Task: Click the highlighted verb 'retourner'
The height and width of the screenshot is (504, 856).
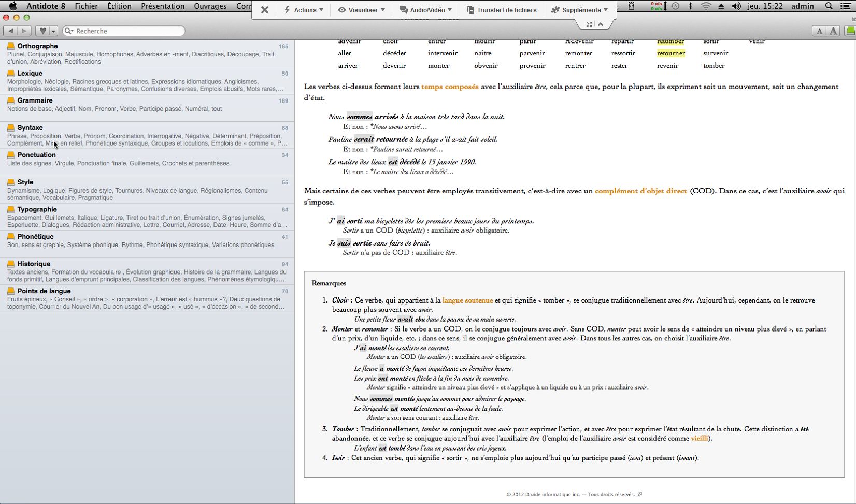Action: coord(671,53)
